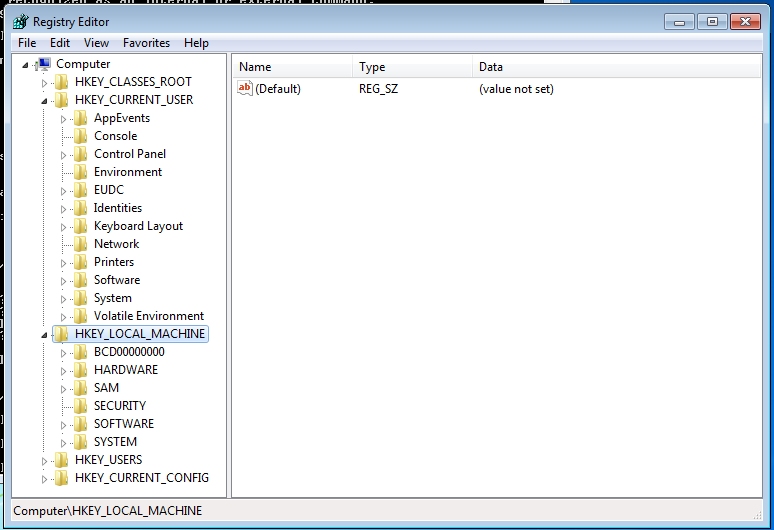The height and width of the screenshot is (530, 774).
Task: Open the View menu
Action: [96, 43]
